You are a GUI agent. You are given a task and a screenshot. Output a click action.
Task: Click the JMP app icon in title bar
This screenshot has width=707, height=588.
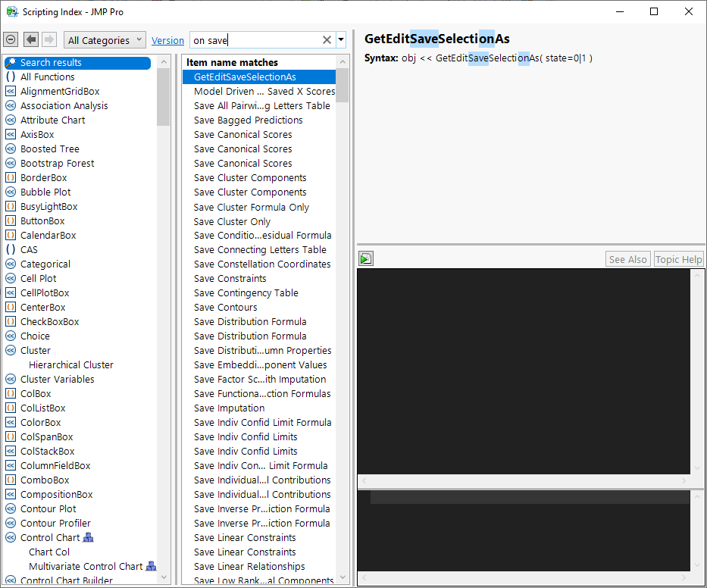(12, 11)
